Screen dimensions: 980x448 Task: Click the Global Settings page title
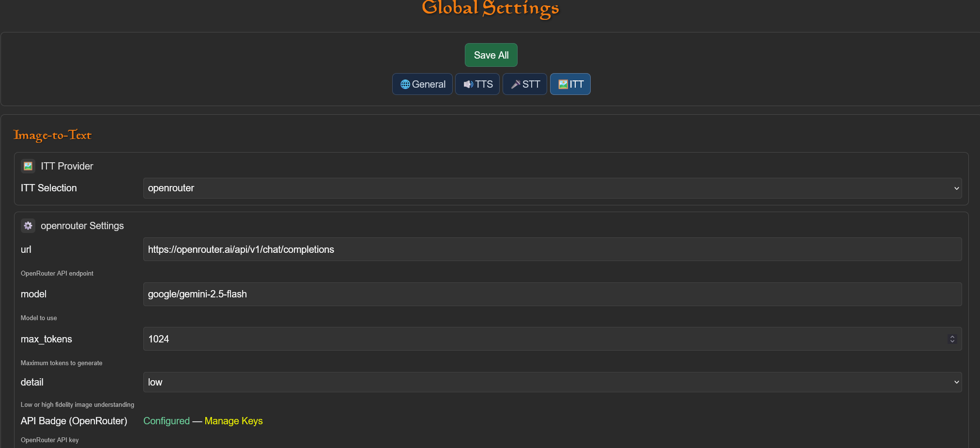[x=490, y=8]
